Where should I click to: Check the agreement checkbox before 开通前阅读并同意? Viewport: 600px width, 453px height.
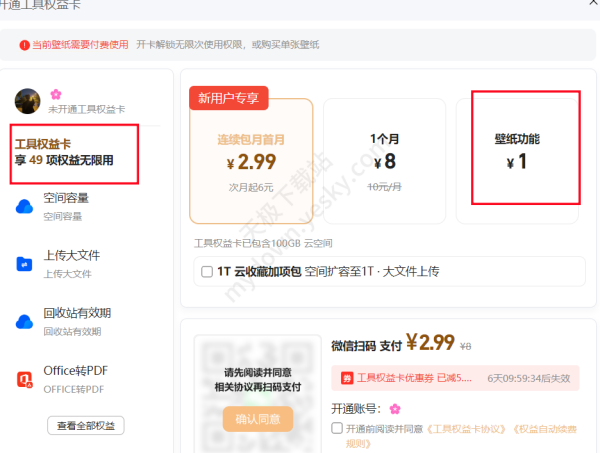point(338,428)
